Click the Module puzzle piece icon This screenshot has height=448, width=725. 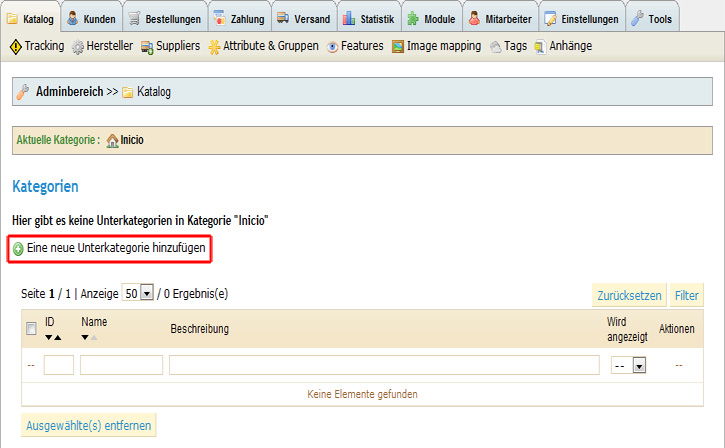tap(413, 19)
